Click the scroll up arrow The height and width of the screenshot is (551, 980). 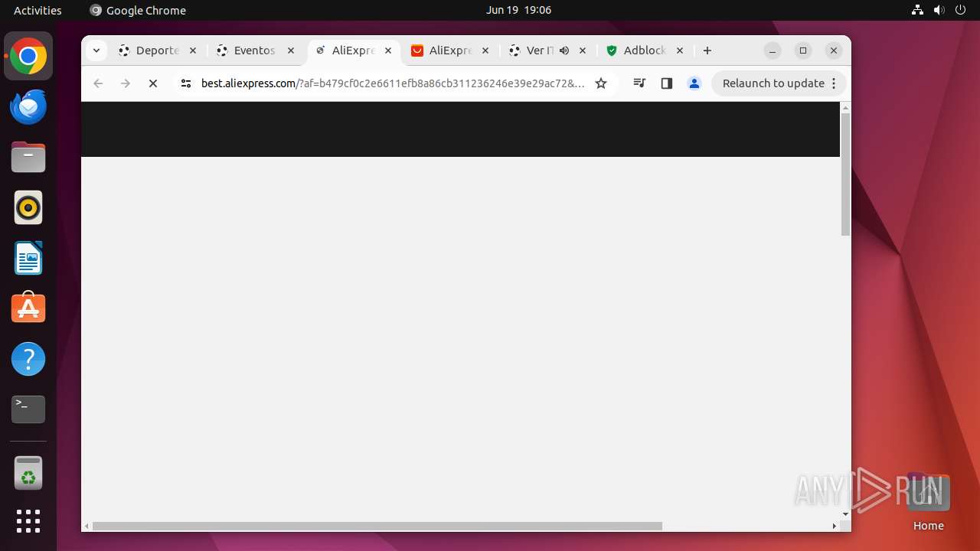845,108
